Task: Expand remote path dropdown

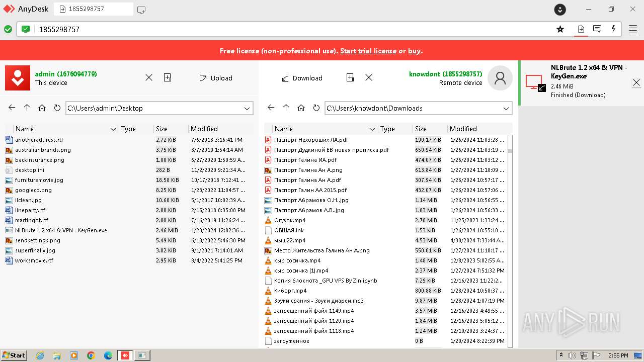Action: [507, 108]
